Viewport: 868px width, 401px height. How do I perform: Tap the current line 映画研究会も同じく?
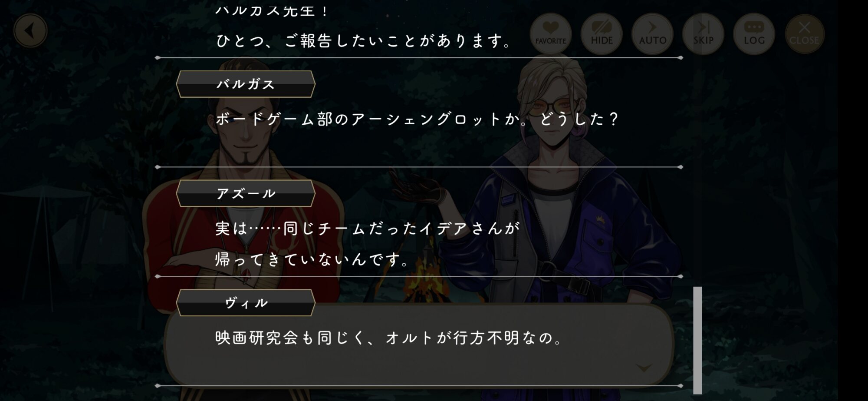point(389,338)
